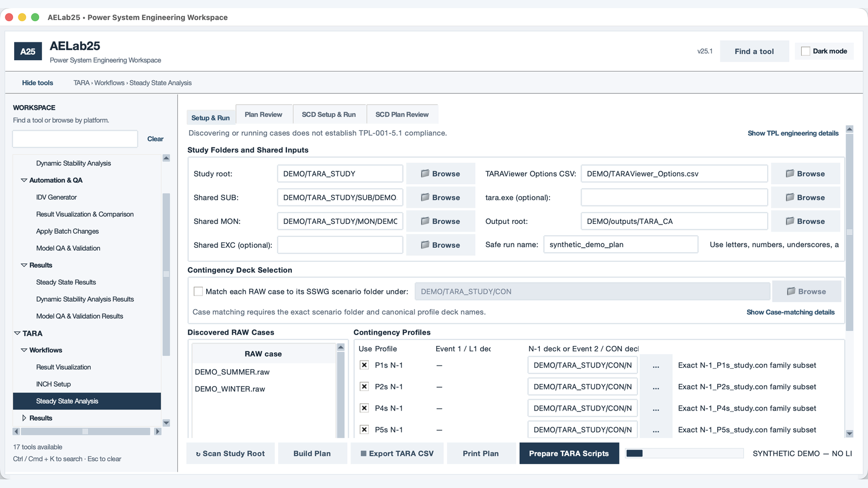Collapse Automation & QA tree group

[24, 180]
